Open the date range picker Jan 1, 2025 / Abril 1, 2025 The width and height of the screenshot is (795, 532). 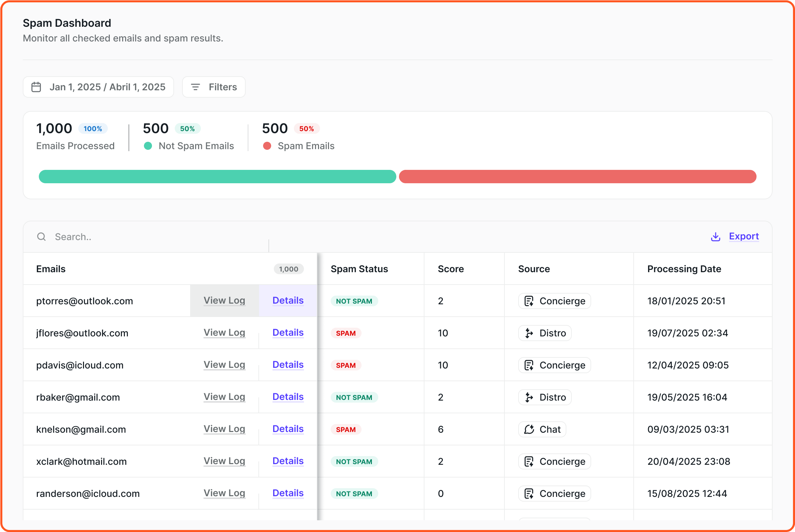click(x=98, y=87)
